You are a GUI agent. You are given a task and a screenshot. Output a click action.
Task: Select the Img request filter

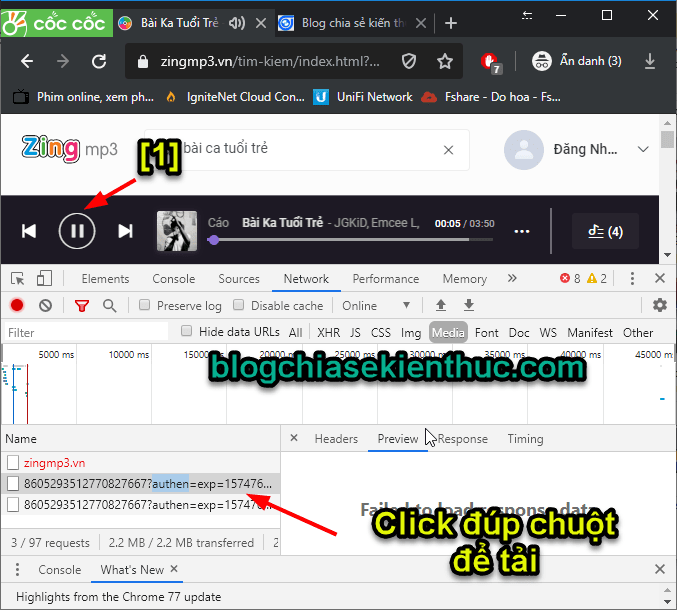pos(411,332)
